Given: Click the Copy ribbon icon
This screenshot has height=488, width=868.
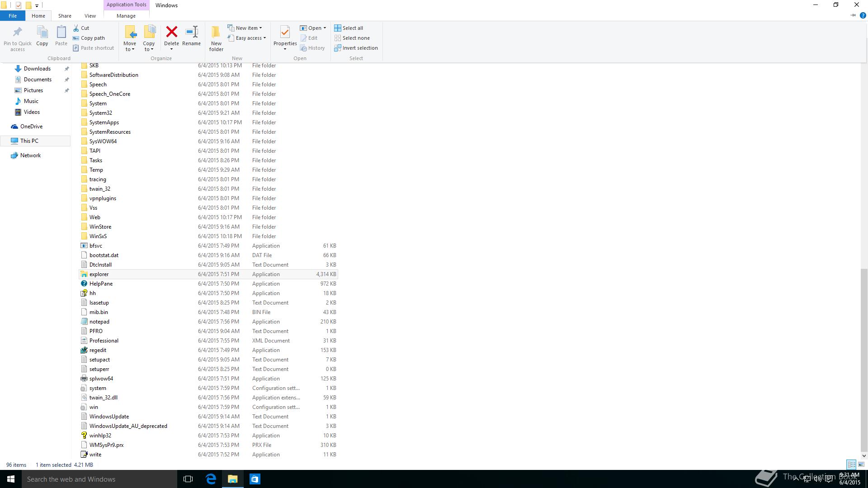Looking at the screenshot, I should [42, 33].
